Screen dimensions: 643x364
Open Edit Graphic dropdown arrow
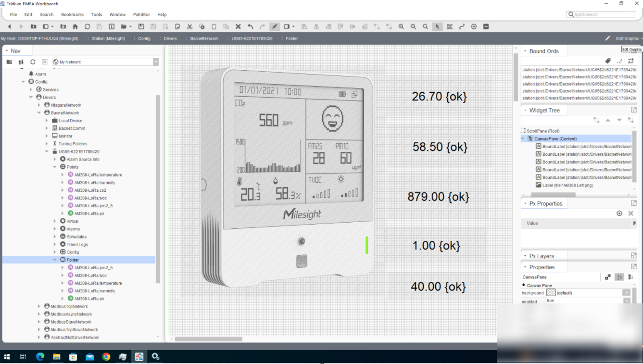click(x=641, y=38)
